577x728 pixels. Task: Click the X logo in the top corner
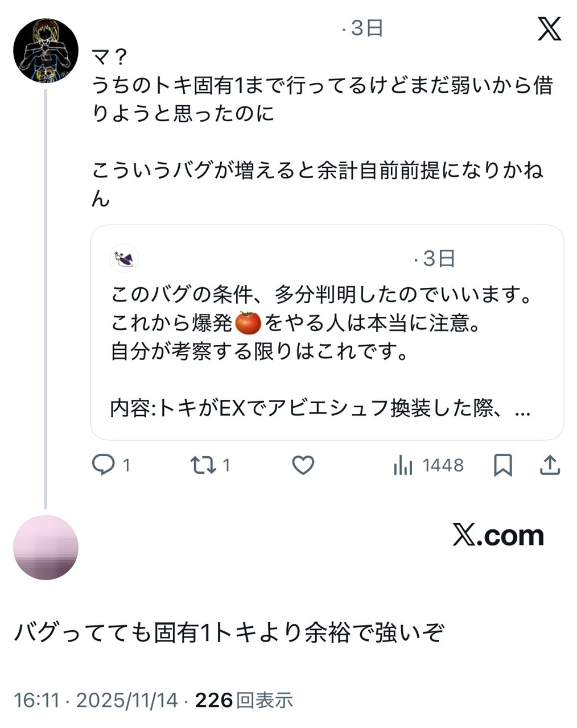[549, 29]
